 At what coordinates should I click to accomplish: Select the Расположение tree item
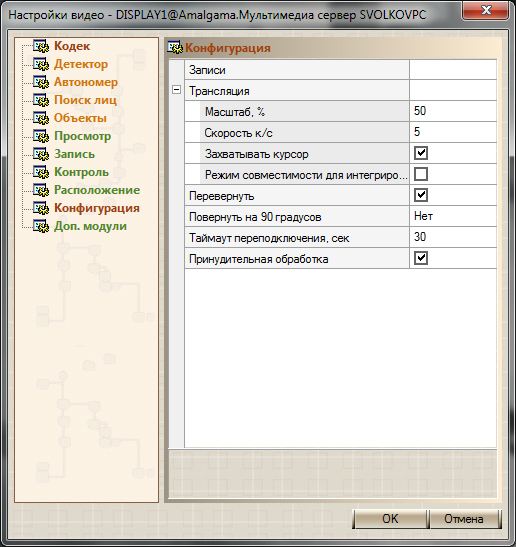tap(97, 190)
